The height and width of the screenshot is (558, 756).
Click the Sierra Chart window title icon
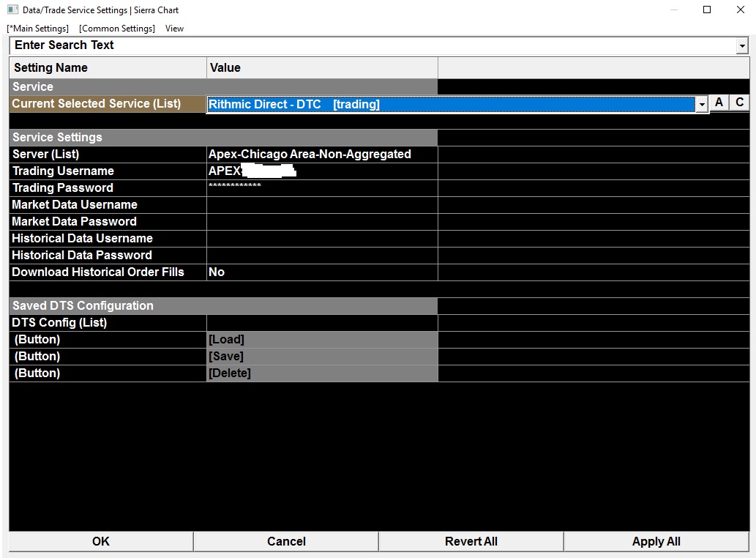[12, 10]
